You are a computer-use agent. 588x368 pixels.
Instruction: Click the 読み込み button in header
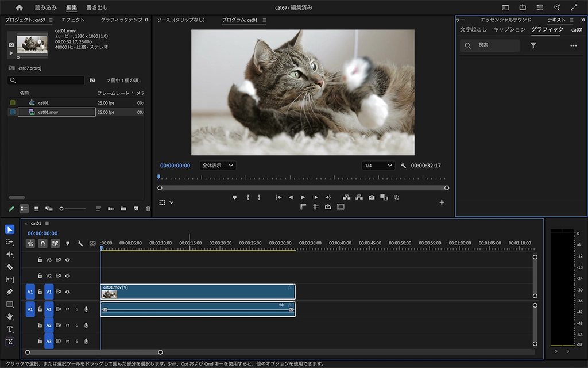46,7
